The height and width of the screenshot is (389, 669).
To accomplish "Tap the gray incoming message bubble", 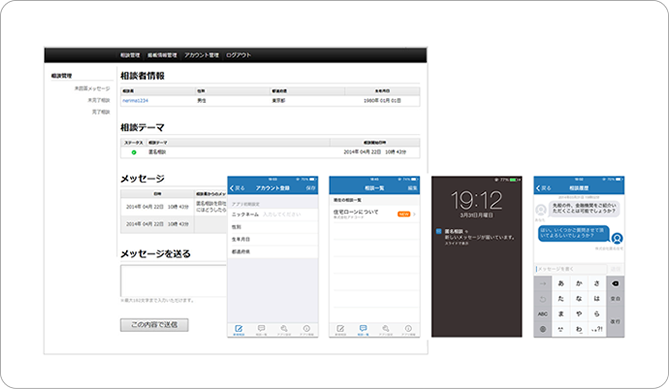I will click(584, 208).
